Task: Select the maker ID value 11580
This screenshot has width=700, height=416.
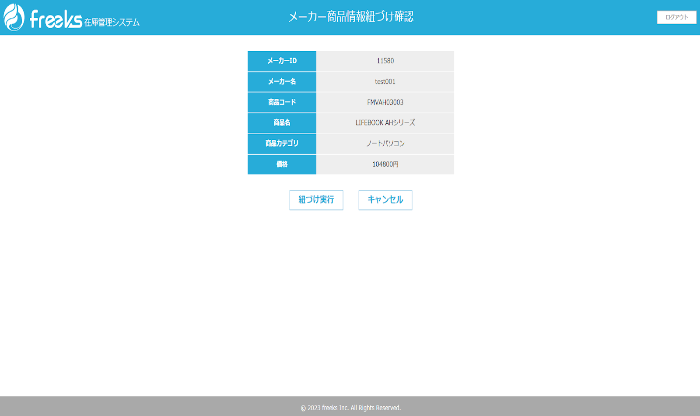Action: (385, 61)
